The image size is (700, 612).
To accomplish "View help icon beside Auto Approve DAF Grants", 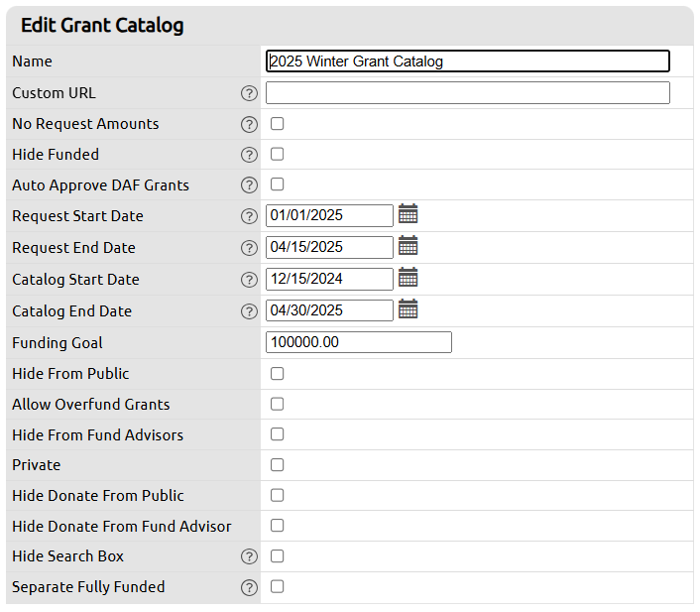I will pos(249,185).
